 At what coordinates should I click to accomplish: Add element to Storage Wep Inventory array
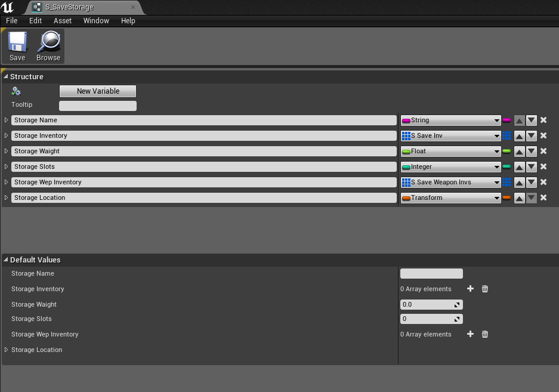pyautogui.click(x=470, y=334)
